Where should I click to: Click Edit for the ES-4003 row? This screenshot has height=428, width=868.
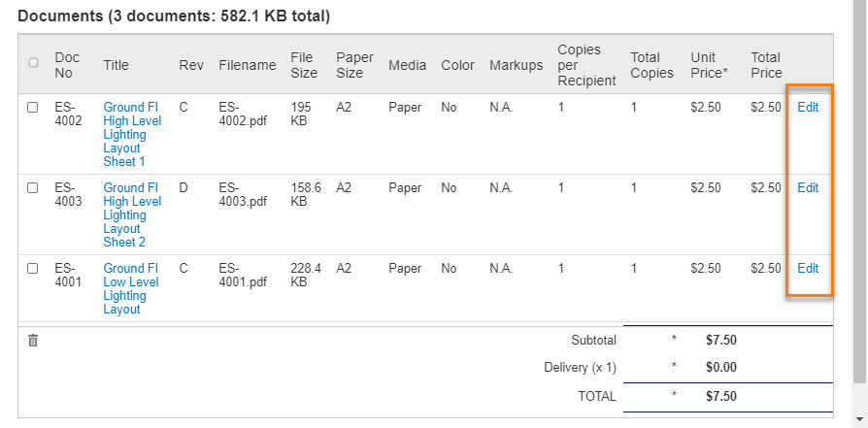(808, 187)
